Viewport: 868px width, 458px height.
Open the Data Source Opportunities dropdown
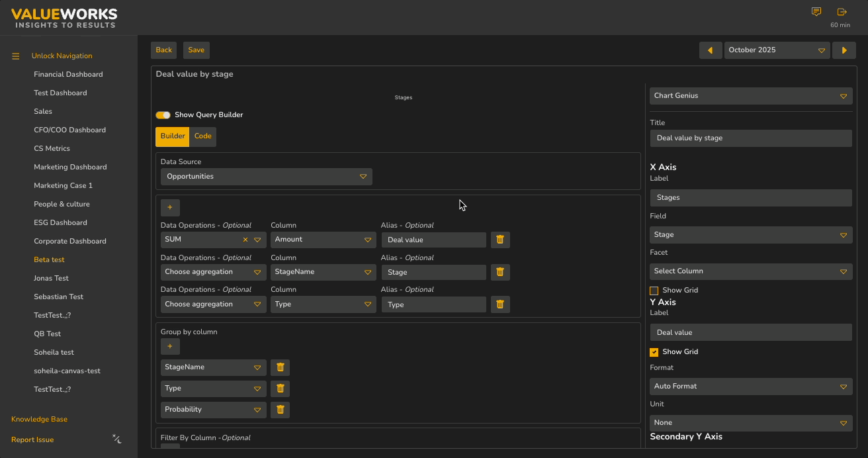click(267, 177)
